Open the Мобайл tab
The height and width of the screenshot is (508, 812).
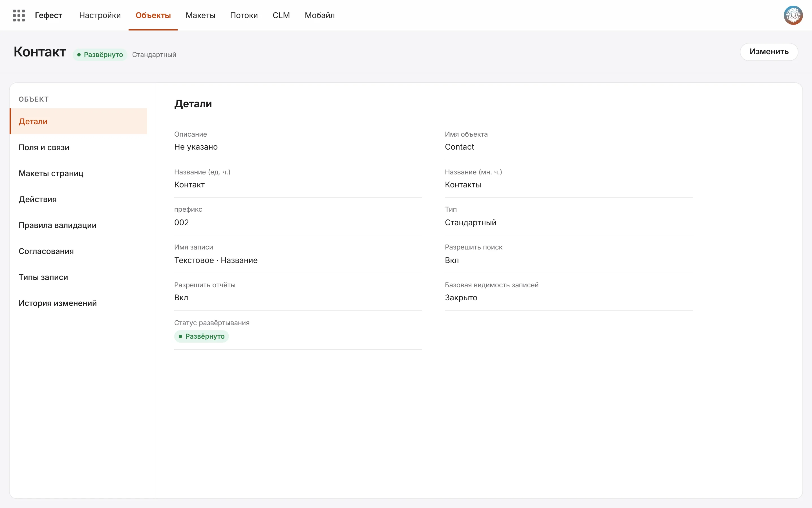click(319, 16)
